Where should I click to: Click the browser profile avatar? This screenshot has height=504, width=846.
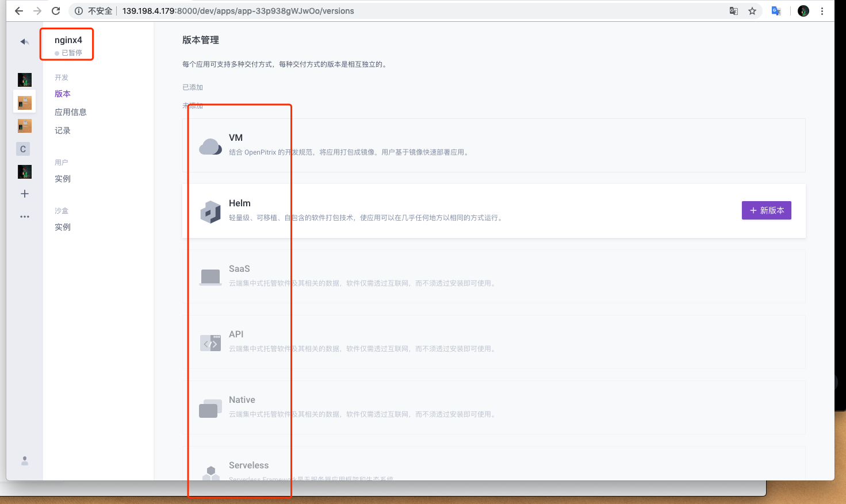point(803,10)
